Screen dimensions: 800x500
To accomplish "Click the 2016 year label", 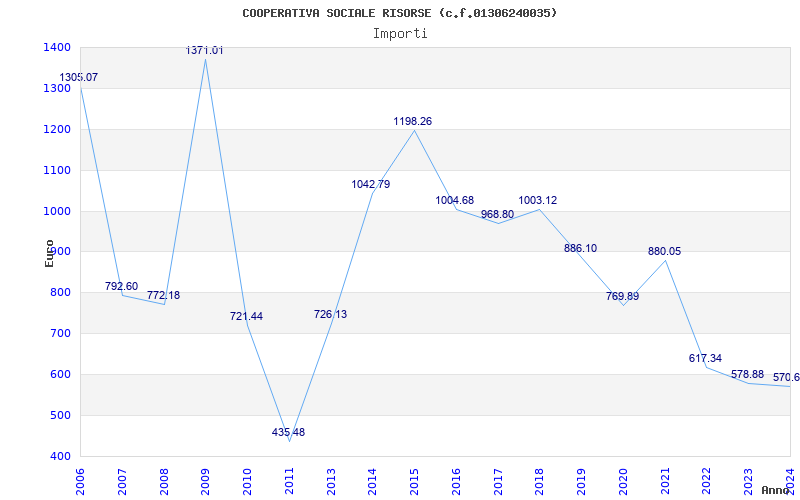I will [x=457, y=482].
